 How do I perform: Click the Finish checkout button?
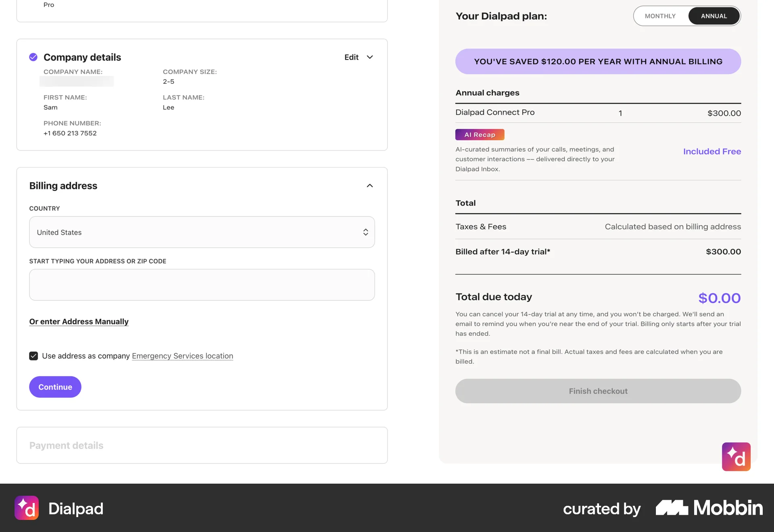point(598,391)
